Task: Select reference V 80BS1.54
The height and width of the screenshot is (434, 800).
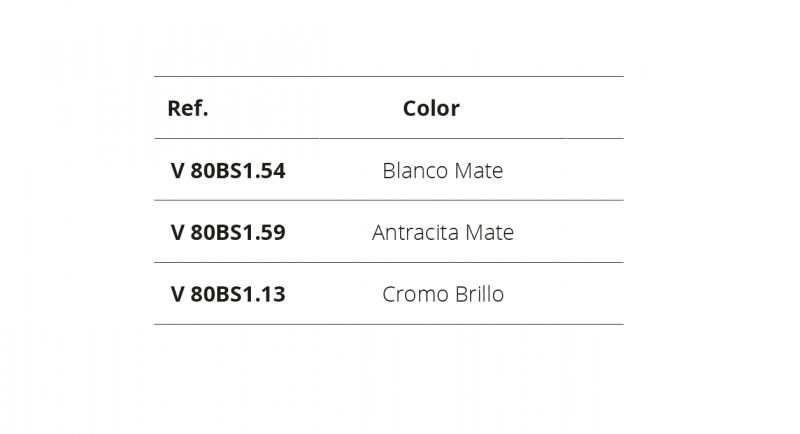Action: click(x=228, y=171)
